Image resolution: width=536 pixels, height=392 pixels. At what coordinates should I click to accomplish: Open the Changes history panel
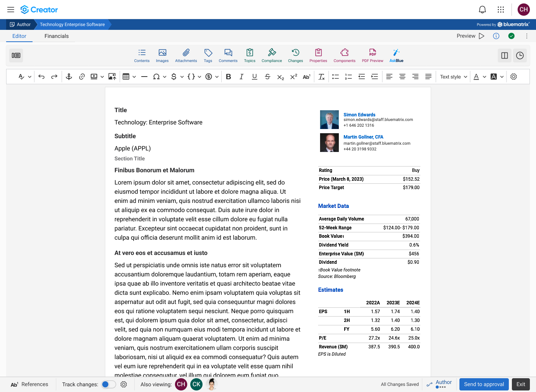coord(295,56)
